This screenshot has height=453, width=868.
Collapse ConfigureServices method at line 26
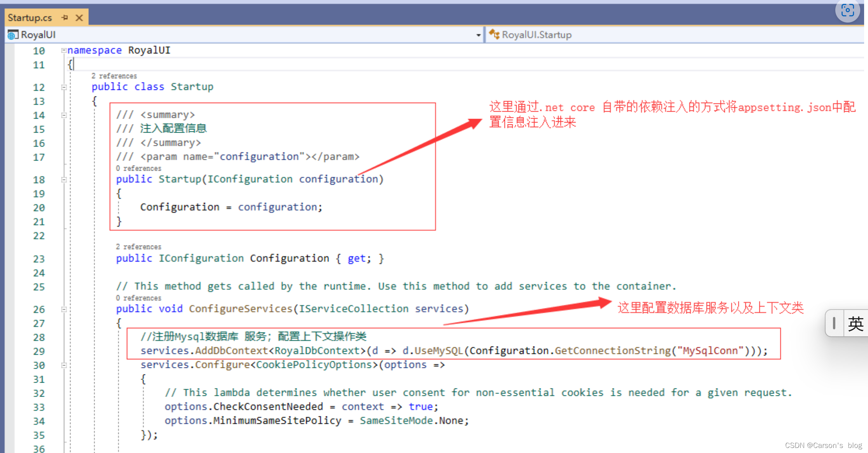64,310
